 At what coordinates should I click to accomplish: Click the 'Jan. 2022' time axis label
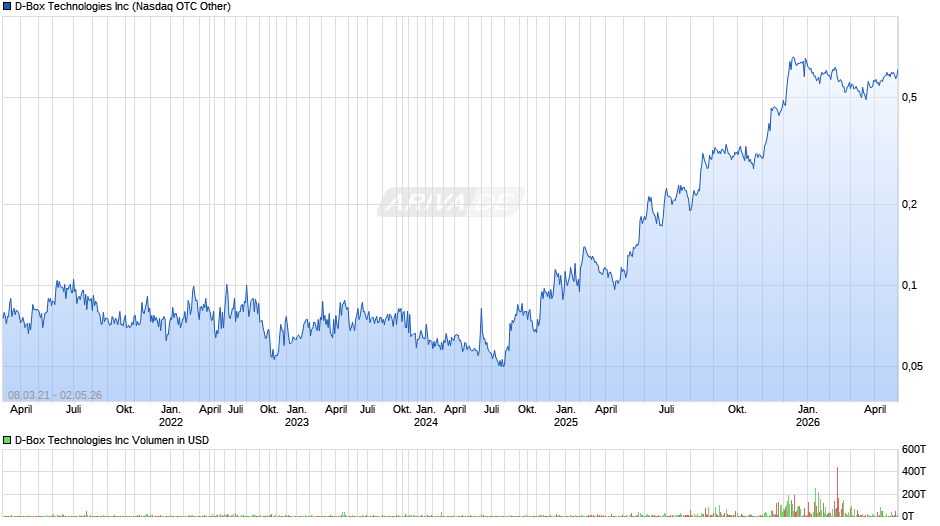[x=171, y=416]
